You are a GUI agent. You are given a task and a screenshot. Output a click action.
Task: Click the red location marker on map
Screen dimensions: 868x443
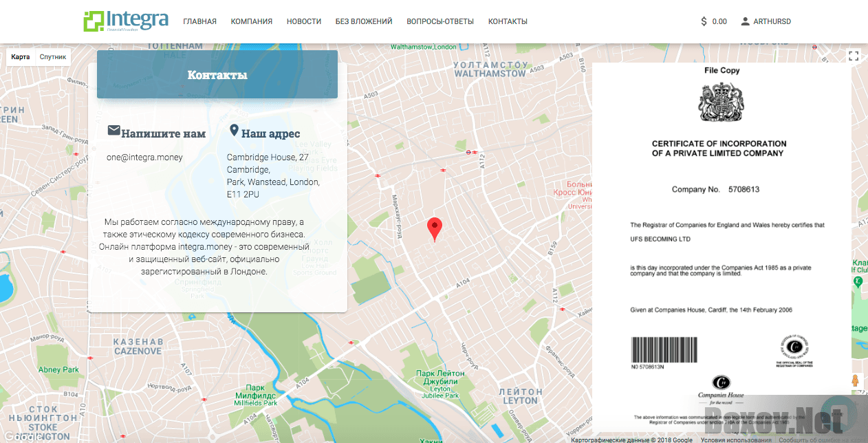pos(434,228)
